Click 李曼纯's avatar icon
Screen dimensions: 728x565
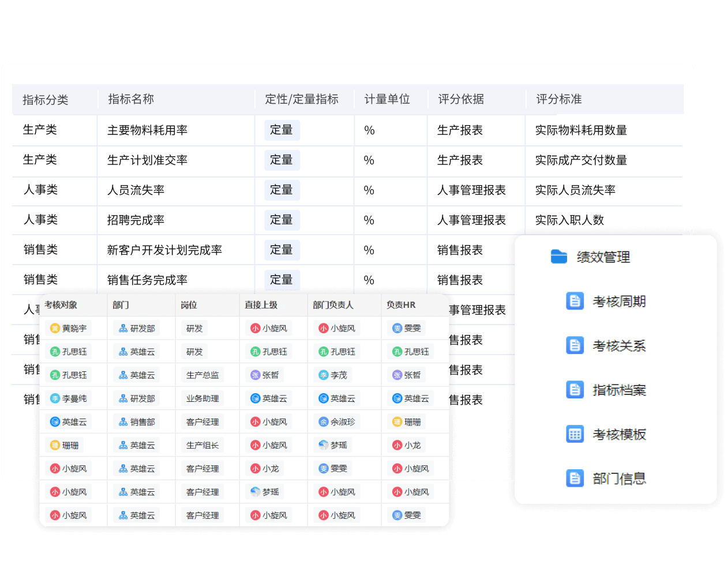55,398
